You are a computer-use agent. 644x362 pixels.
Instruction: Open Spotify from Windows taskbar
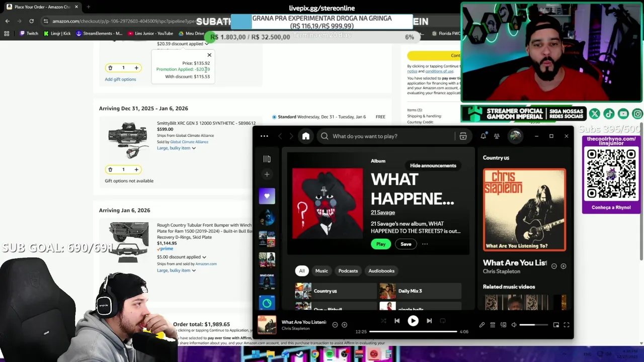pyautogui.click(x=330, y=354)
